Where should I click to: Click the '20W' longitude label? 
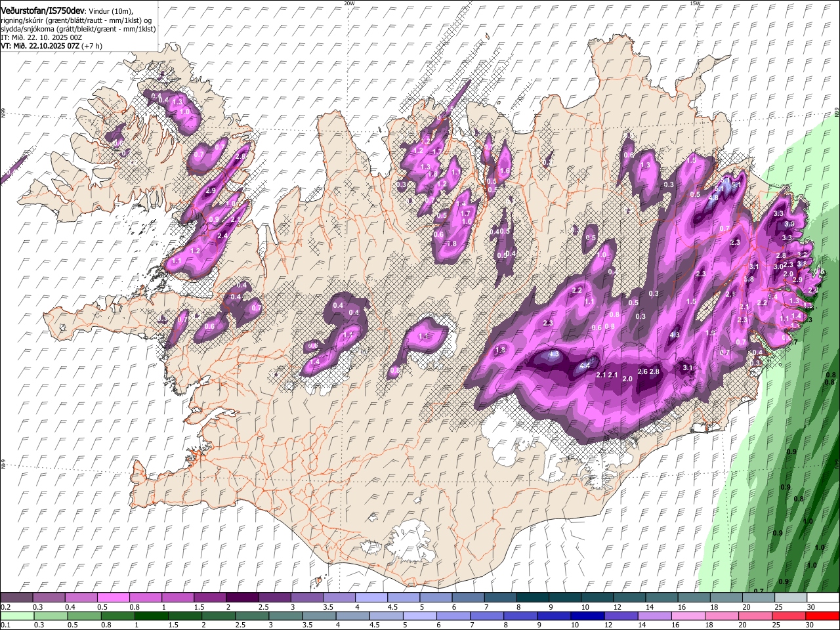point(348,3)
